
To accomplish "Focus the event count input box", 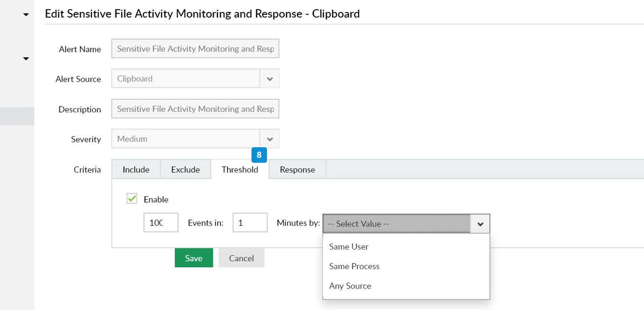I will 161,223.
